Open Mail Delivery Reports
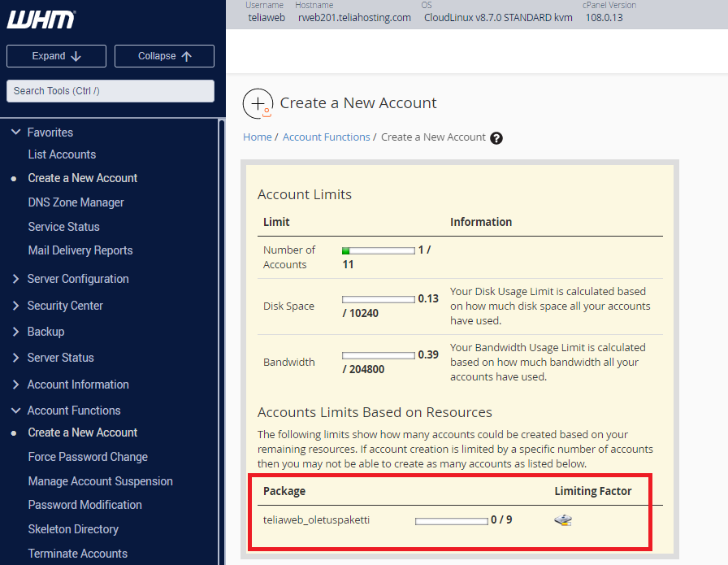This screenshot has width=728, height=565. point(80,250)
